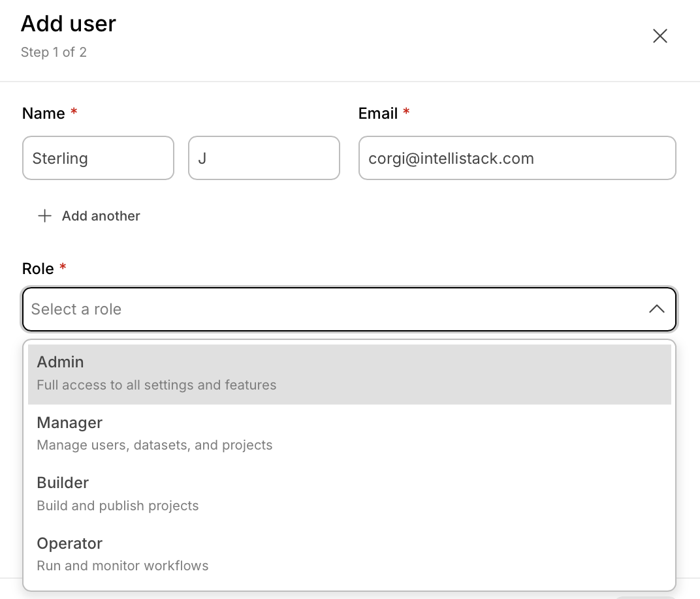The width and height of the screenshot is (700, 599).
Task: Pick the Builder role option
Action: 63,483
